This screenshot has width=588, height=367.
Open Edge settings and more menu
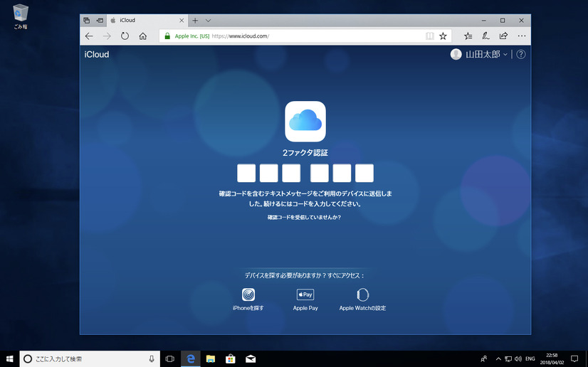[522, 36]
